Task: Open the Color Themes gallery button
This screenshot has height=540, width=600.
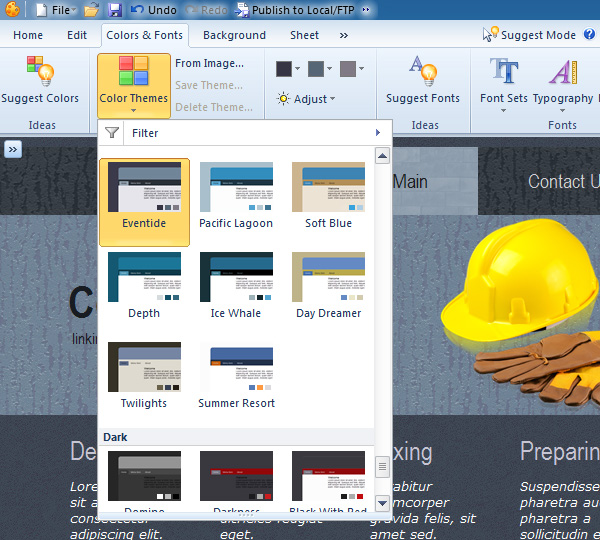Action: (133, 80)
